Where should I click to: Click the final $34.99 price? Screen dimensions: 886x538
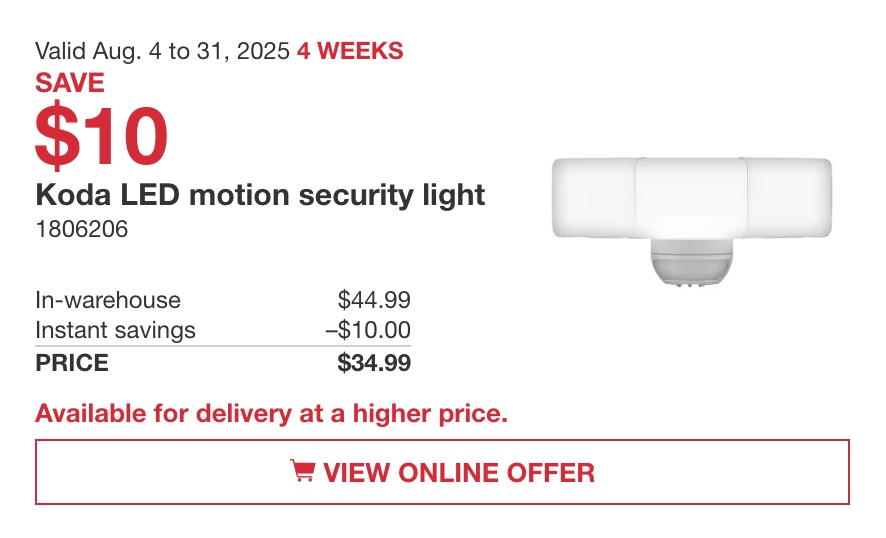(374, 363)
